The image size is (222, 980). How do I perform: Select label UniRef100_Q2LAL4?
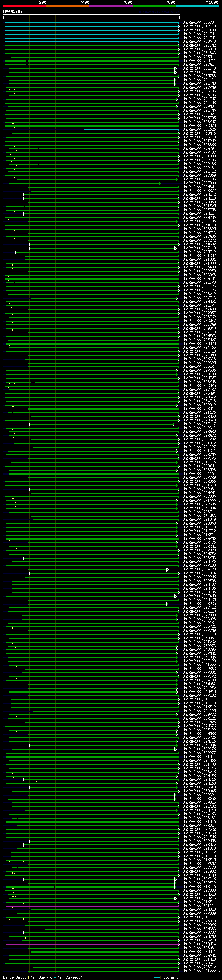tap(199, 573)
